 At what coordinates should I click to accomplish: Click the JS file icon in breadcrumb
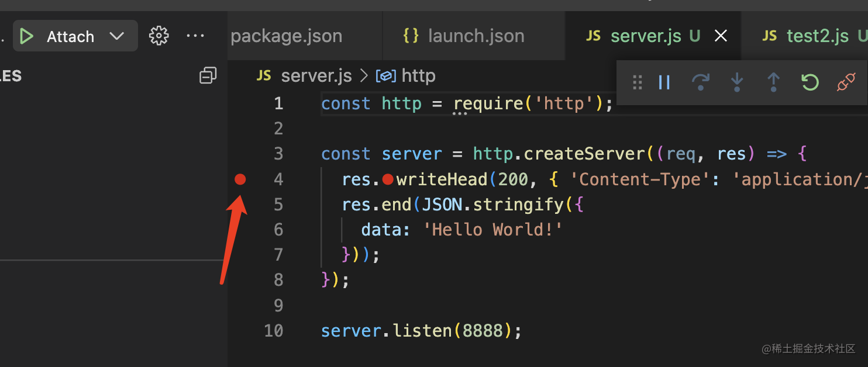(264, 76)
